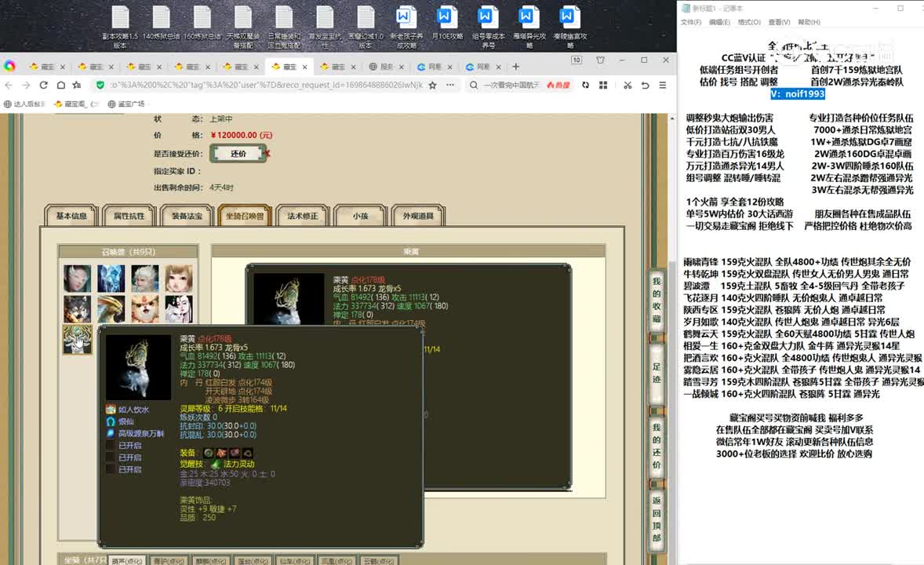This screenshot has width=924, height=565.
Task: Open the browser skin shirt icon
Action: tap(601, 60)
